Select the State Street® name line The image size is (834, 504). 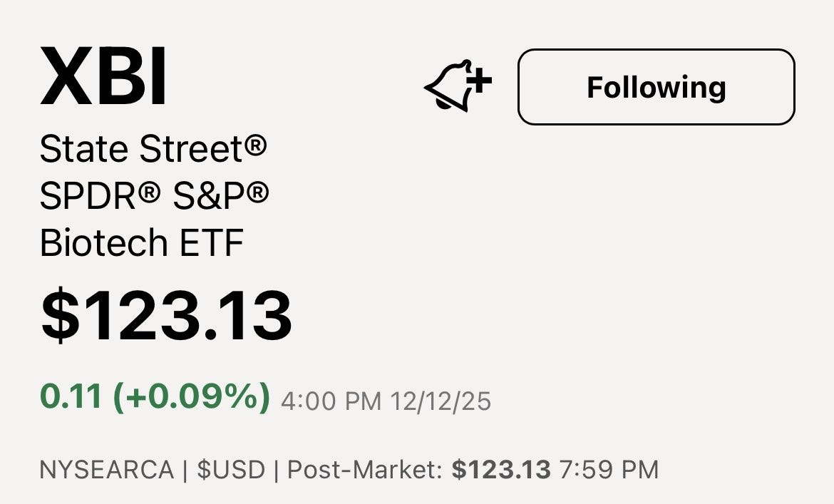tap(153, 149)
